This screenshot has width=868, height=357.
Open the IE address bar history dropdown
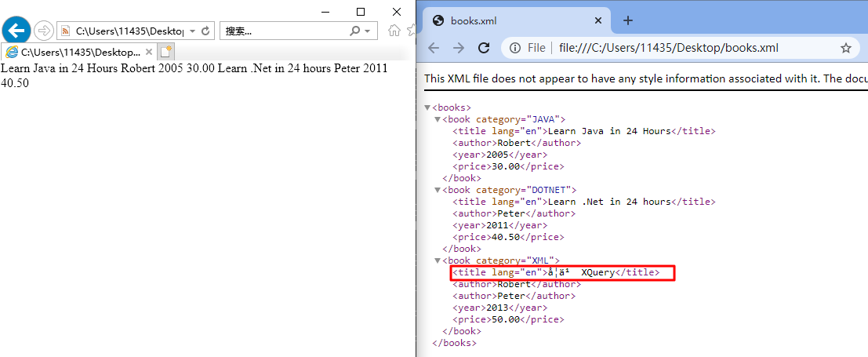coord(193,31)
